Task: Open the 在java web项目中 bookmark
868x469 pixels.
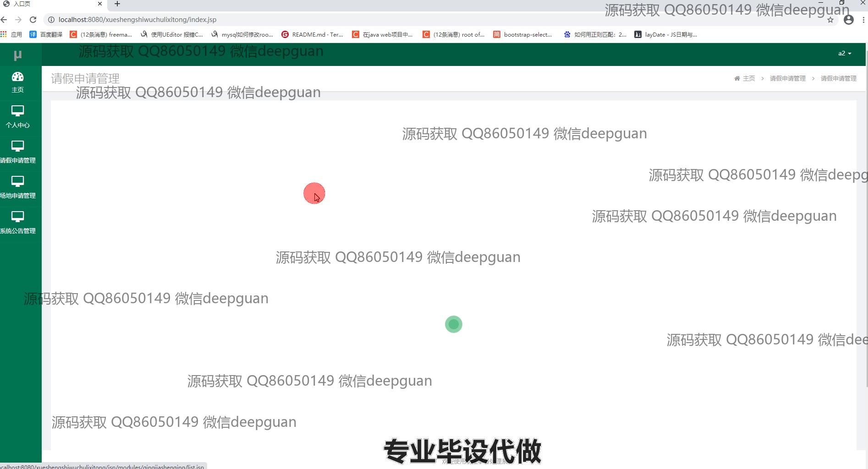Action: click(x=382, y=34)
